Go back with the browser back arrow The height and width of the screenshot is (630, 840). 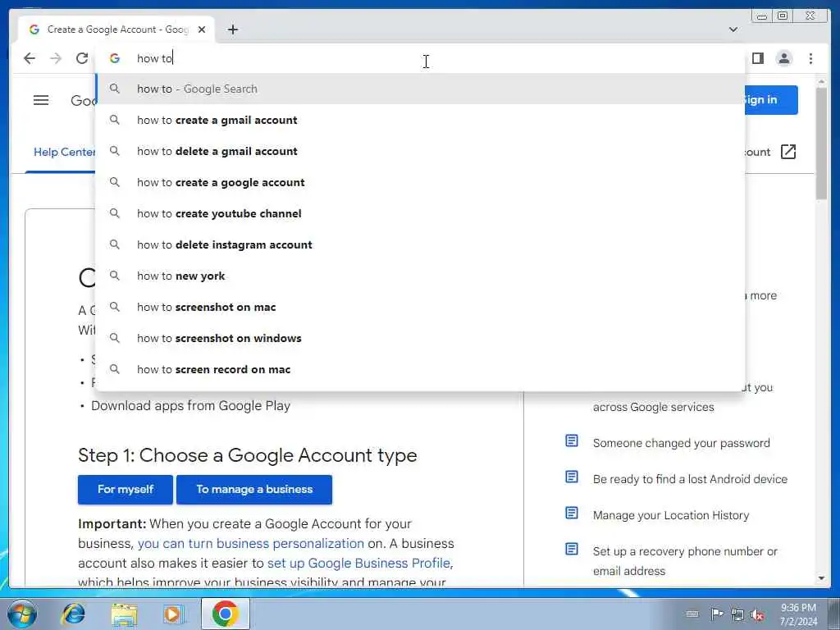[x=30, y=58]
